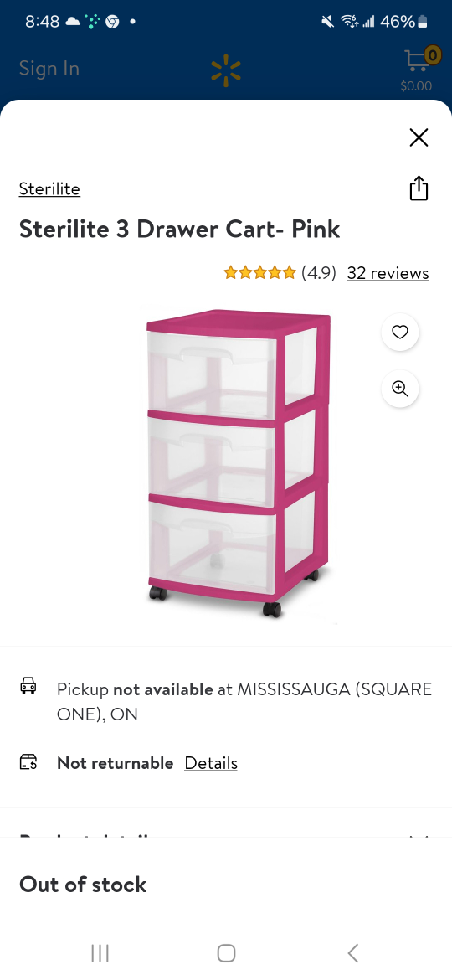Tap the pickup car icon
Image resolution: width=452 pixels, height=980 pixels.
tap(28, 686)
